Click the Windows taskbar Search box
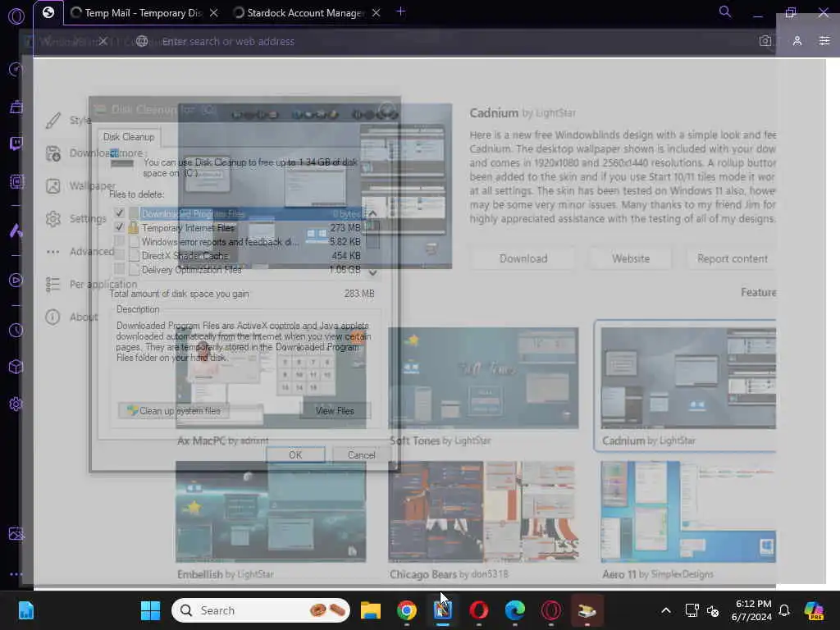Image resolution: width=840 pixels, height=630 pixels. coord(261,610)
